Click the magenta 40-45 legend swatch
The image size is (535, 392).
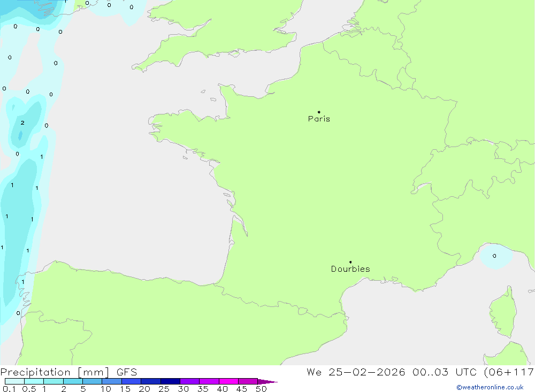pyautogui.click(x=228, y=381)
